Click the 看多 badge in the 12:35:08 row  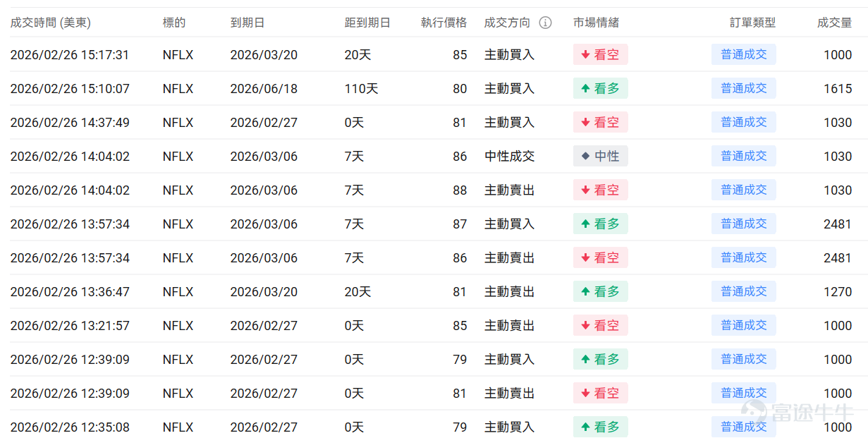600,427
